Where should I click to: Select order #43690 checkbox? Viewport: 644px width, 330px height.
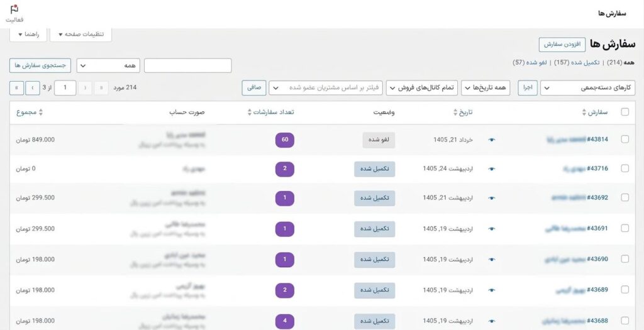(625, 259)
